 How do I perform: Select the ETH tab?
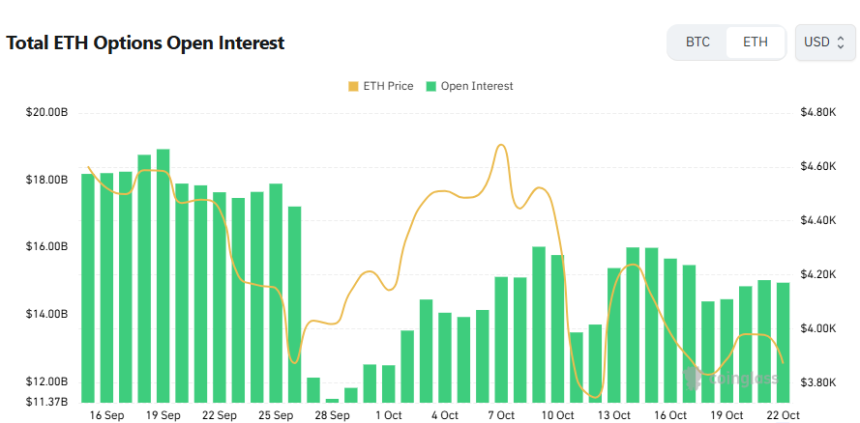point(755,42)
